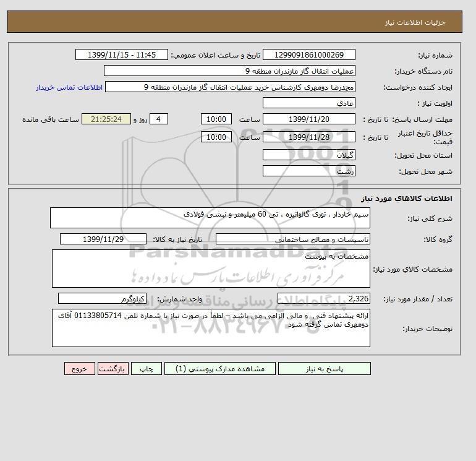This screenshot has height=461, width=476.
Task: Click the price validity date 1399/11/28
Action: pyautogui.click(x=308, y=137)
